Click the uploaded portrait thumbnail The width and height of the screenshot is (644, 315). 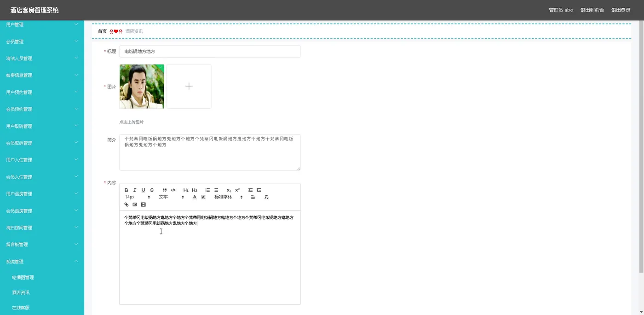tap(142, 87)
